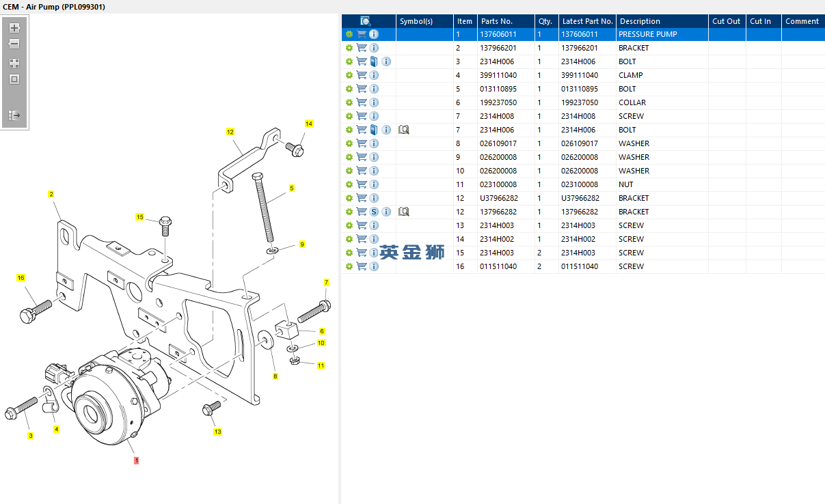The width and height of the screenshot is (825, 504).
Task: Zoom out of the parts diagram
Action: click(14, 44)
